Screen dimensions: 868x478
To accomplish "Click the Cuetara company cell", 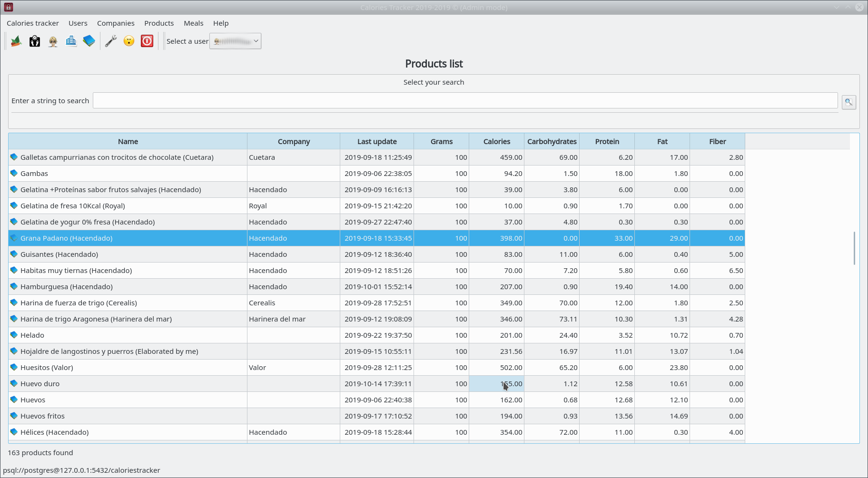I will pyautogui.click(x=294, y=157).
